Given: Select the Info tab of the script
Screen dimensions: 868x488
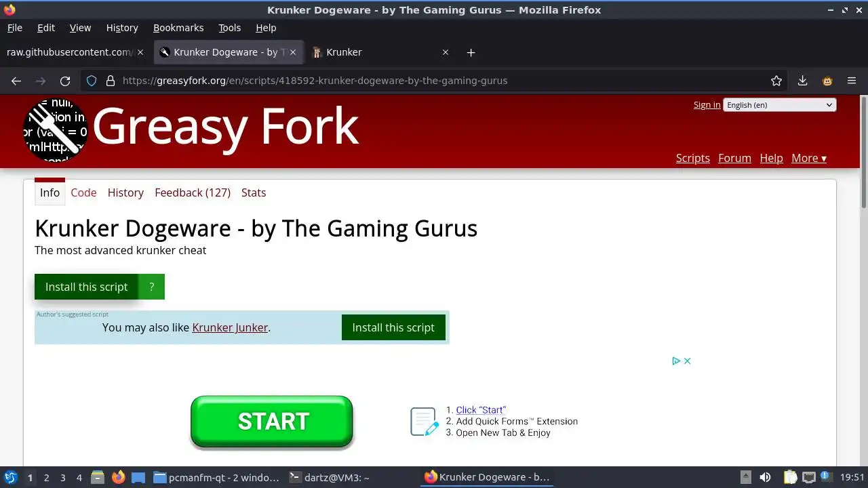Looking at the screenshot, I should (50, 192).
